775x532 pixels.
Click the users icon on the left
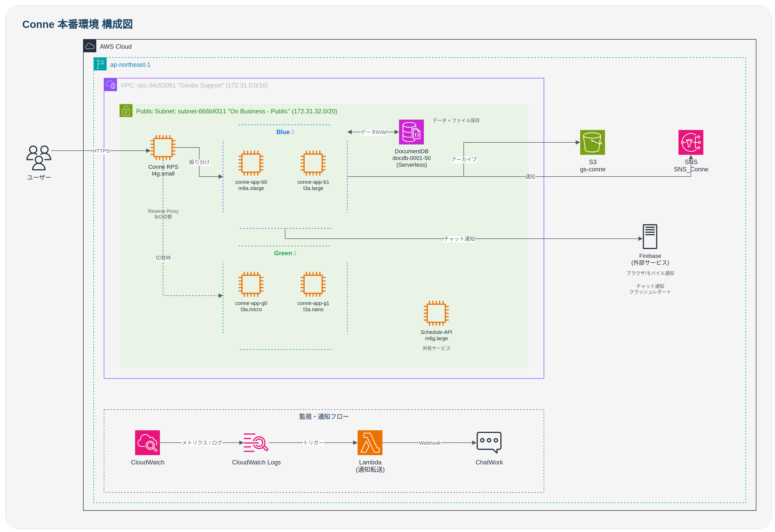[x=39, y=158]
